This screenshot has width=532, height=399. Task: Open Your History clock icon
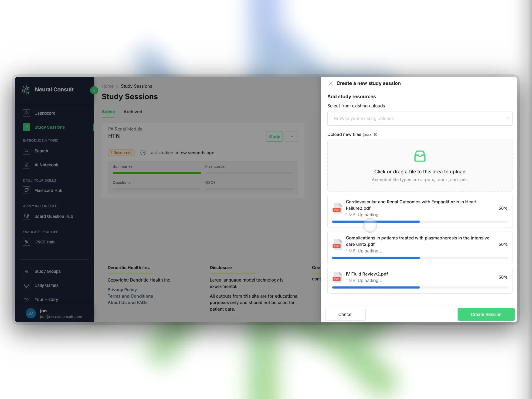[x=26, y=299]
